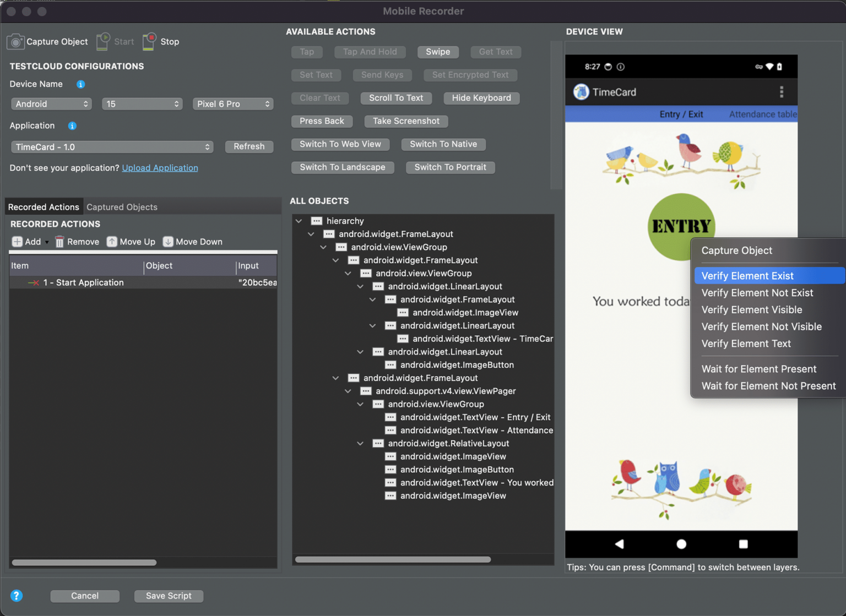Viewport: 846px width, 616px height.
Task: Click the horizontal scrollbar under Recorded Actions
Action: 84,563
